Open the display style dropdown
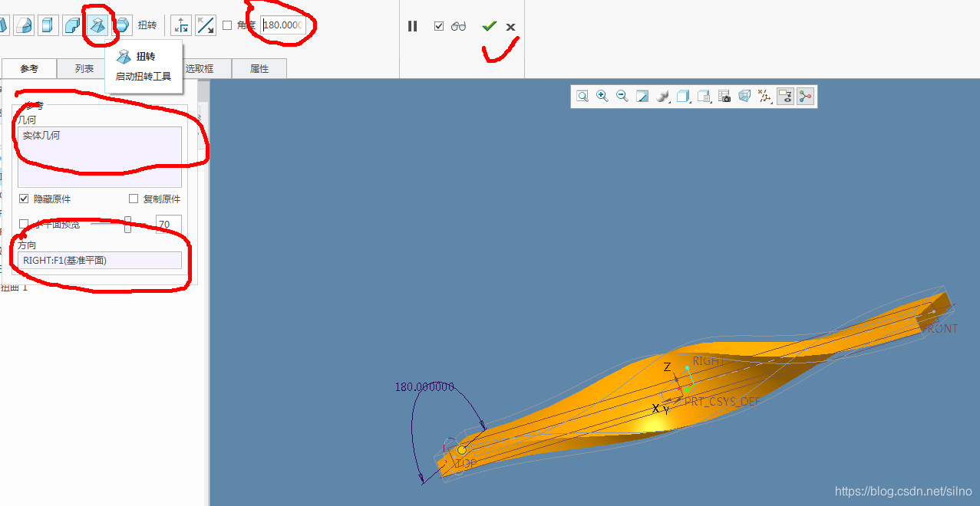 tap(663, 96)
